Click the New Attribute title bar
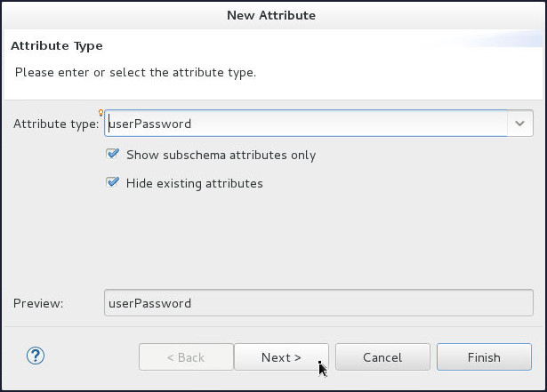 pyautogui.click(x=271, y=15)
